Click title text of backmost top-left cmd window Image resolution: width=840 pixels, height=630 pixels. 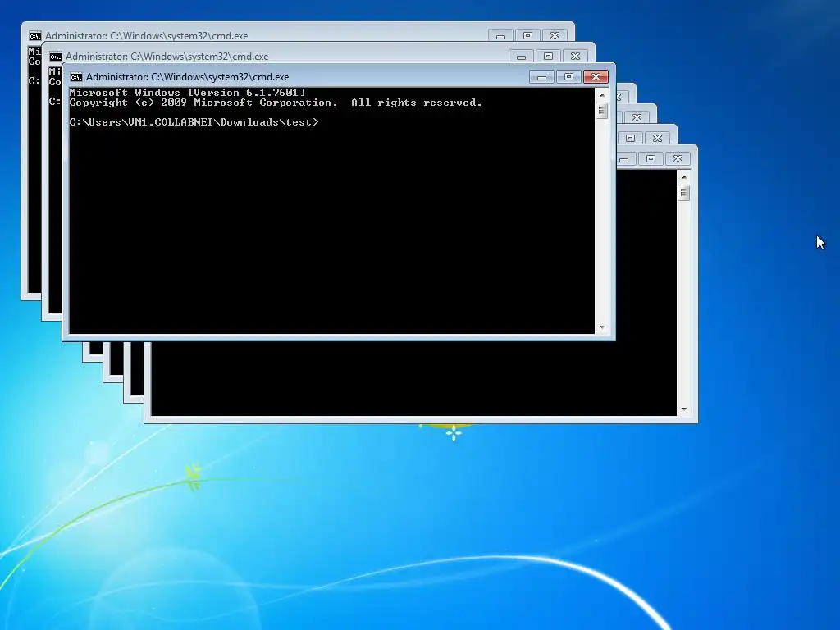click(146, 36)
